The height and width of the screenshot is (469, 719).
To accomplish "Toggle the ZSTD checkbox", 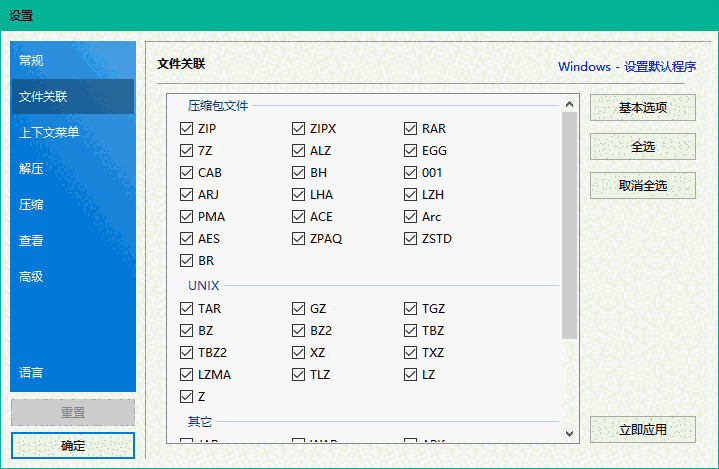I will [411, 239].
